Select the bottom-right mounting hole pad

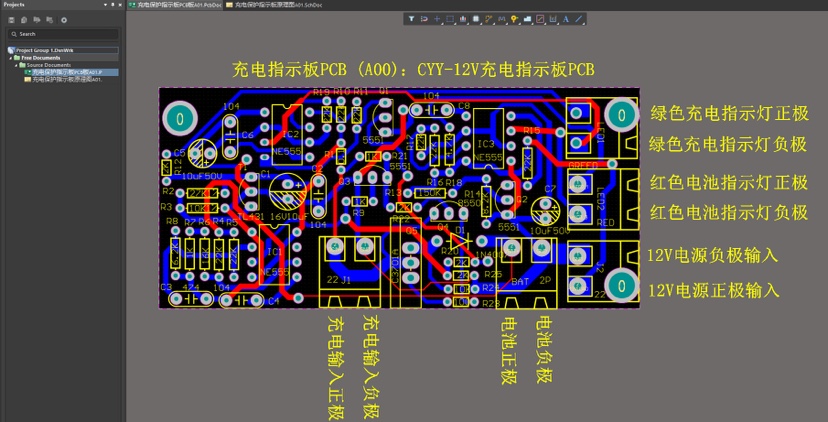point(622,285)
